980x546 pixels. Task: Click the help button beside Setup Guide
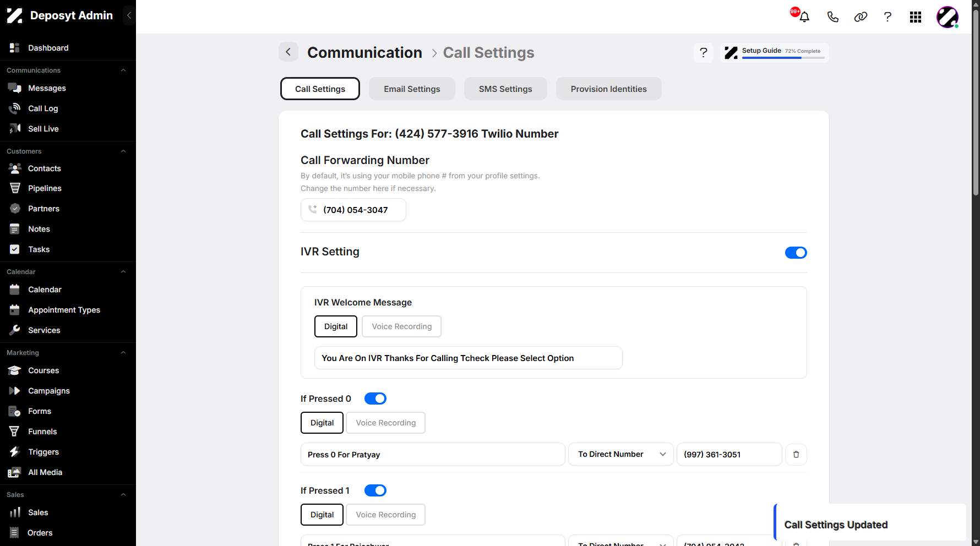(704, 52)
